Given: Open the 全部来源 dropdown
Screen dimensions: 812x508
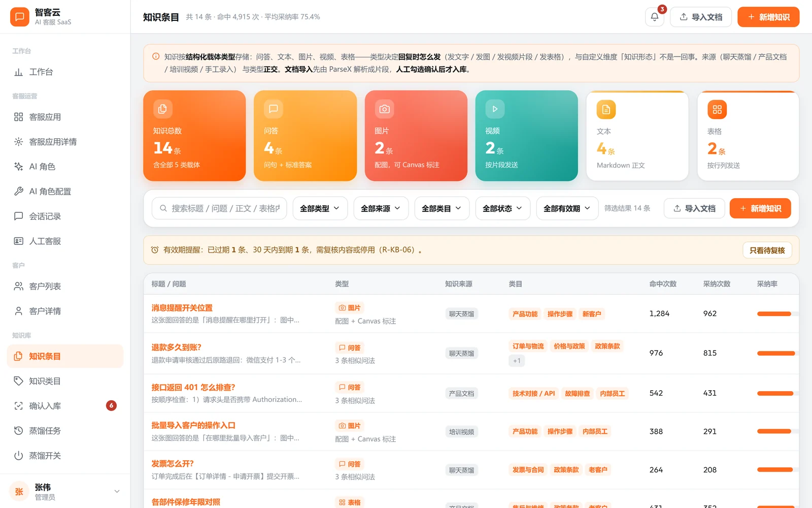Looking at the screenshot, I should pyautogui.click(x=381, y=208).
